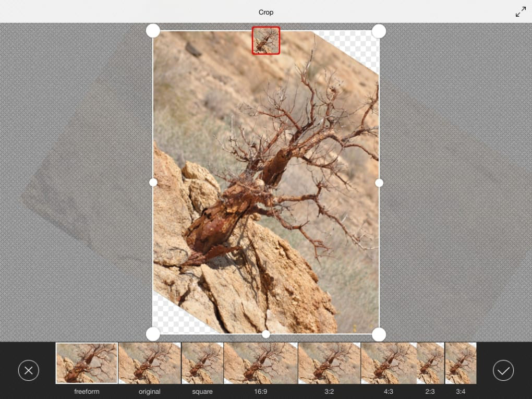Select the freeform crop preset thumbnail
This screenshot has height=399, width=532.
[x=87, y=363]
